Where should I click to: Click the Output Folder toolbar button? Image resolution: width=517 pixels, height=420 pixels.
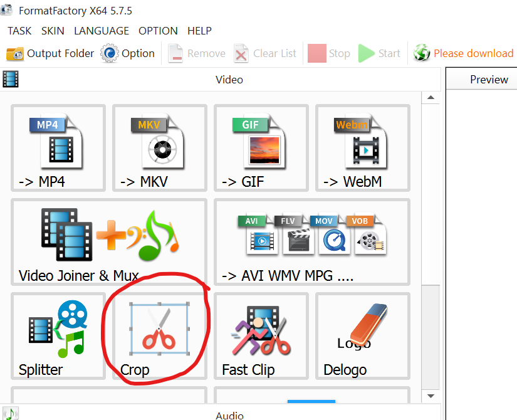click(x=50, y=53)
